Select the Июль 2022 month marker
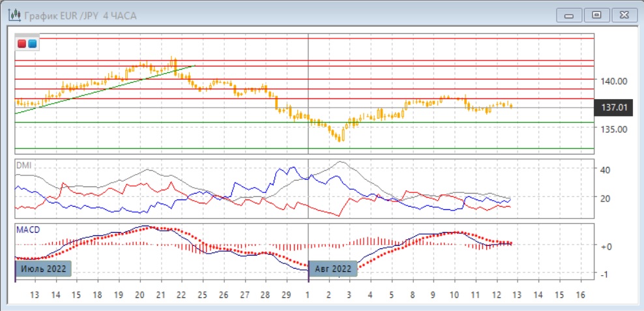Screen dimensions: 644x311 click(42, 268)
